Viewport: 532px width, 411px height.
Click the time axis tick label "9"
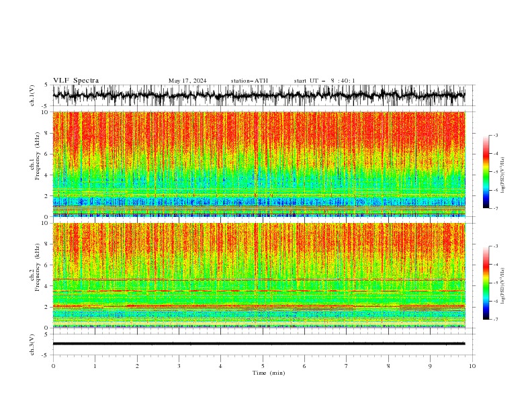[430, 366]
